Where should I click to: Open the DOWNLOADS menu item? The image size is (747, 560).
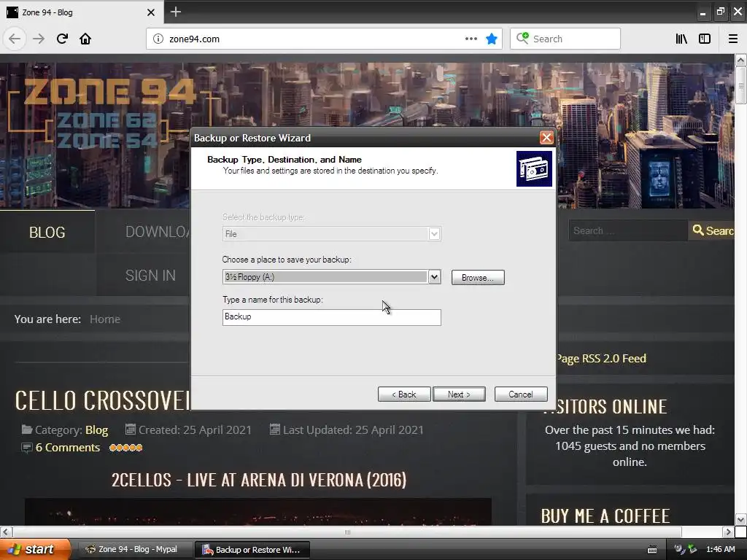point(158,232)
